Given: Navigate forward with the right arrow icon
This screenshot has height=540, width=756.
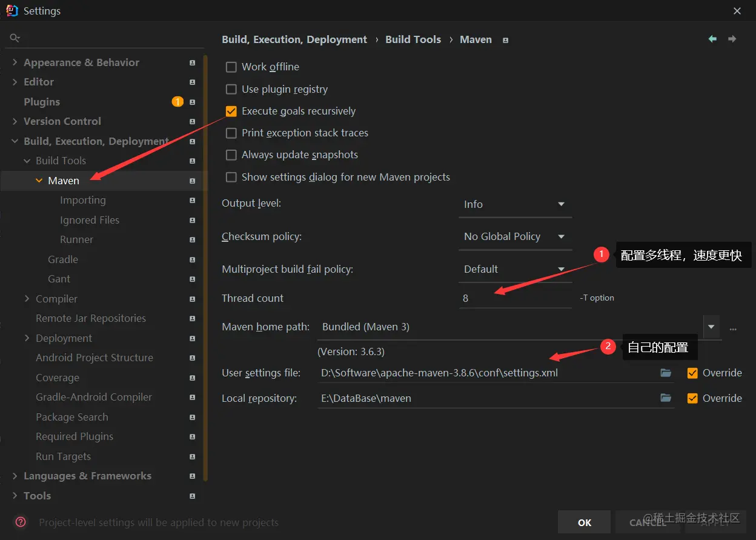Looking at the screenshot, I should tap(732, 39).
